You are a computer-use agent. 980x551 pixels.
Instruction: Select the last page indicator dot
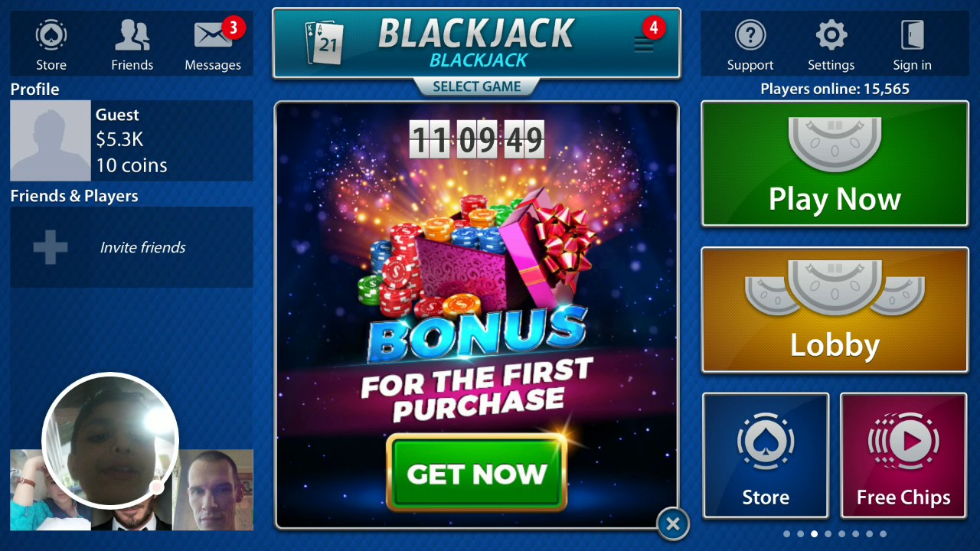click(883, 534)
